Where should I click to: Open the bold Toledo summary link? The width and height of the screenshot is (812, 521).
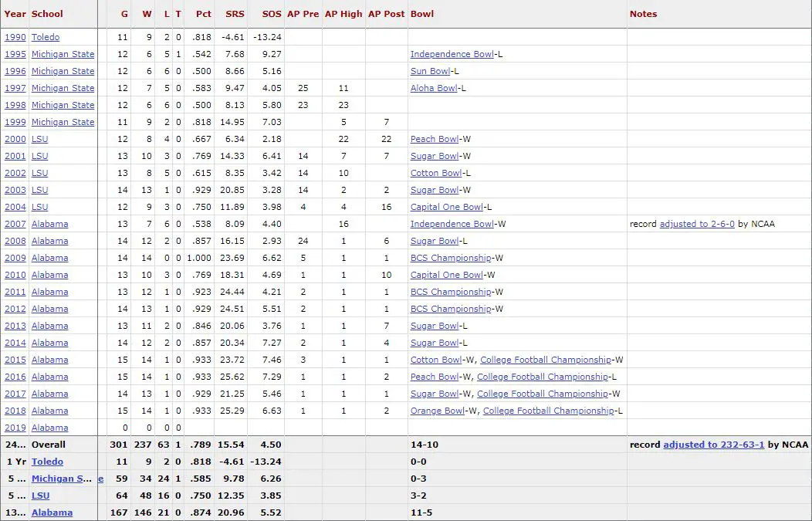point(47,462)
